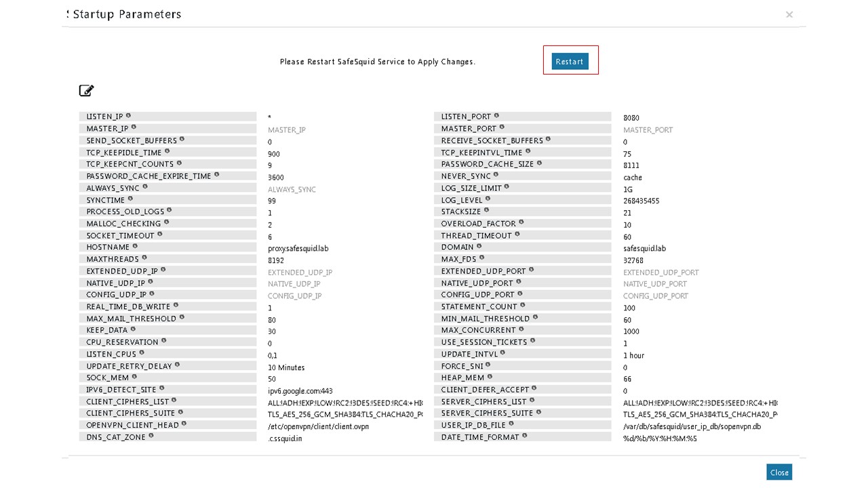Screen dimensions: 868x488
Task: Click the UPDATE_INTVL value 1 hour
Action: [x=633, y=355]
